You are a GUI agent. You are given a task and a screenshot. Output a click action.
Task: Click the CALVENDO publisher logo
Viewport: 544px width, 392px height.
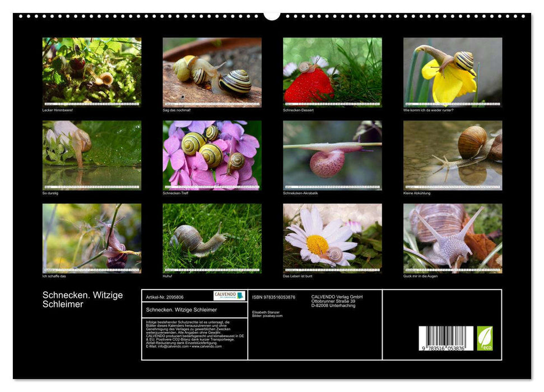(x=229, y=295)
